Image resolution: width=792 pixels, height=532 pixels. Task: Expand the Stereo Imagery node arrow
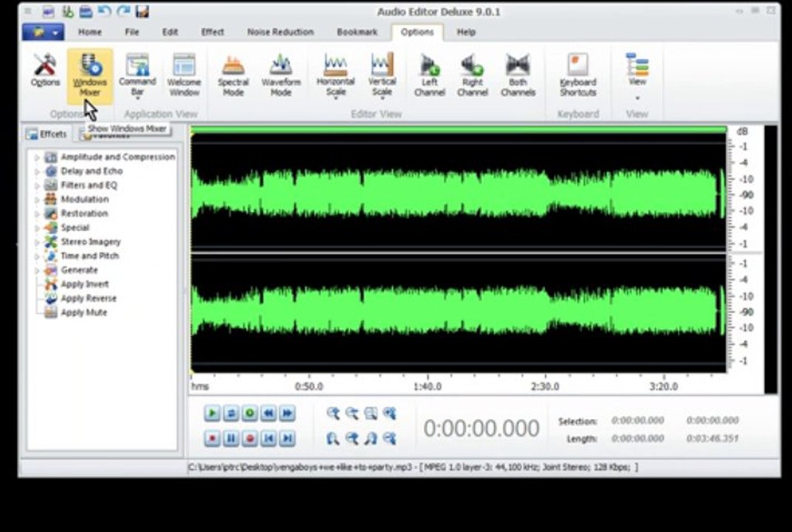(36, 242)
